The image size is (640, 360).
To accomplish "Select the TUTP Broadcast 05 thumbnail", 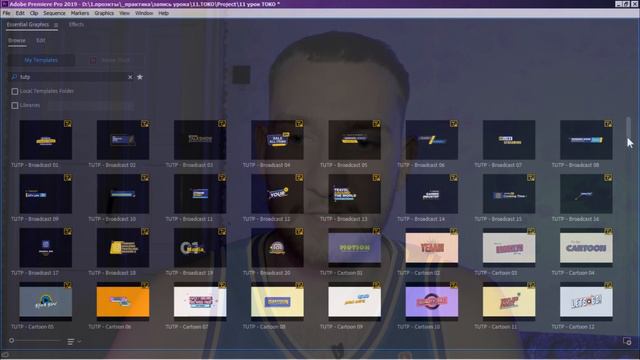I will tap(354, 140).
